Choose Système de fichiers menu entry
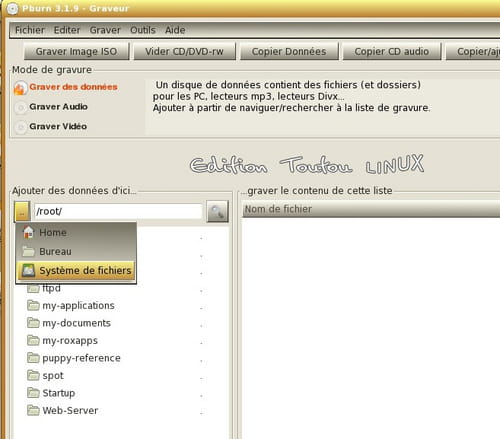The image size is (500, 439). 76,270
